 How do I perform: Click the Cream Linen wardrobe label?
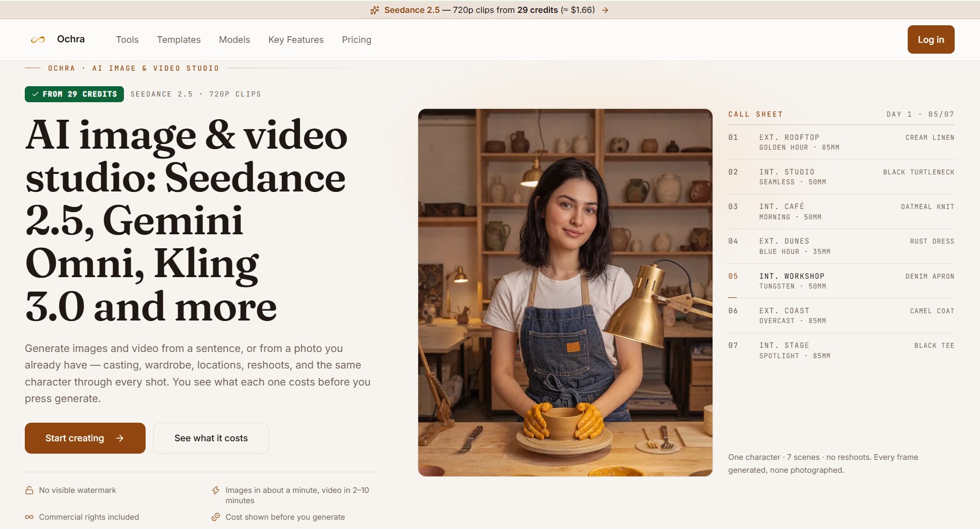tap(930, 138)
